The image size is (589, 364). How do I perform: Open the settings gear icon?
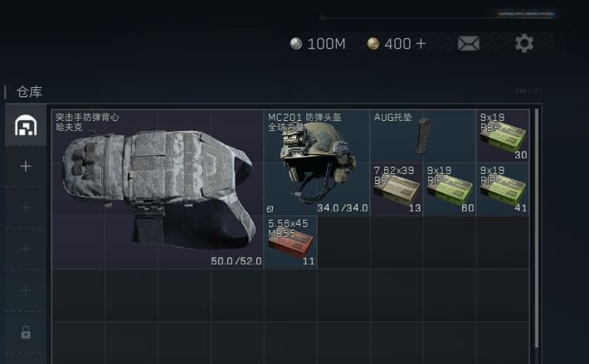[x=524, y=43]
